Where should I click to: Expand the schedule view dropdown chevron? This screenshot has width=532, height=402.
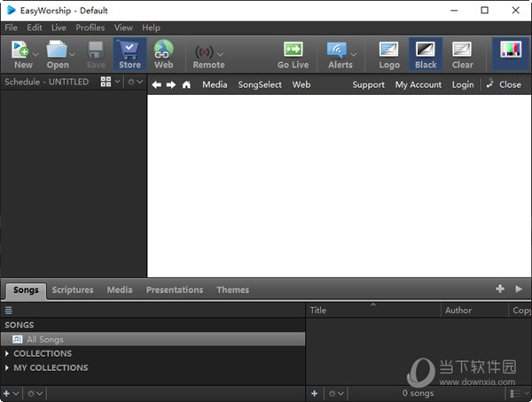pos(117,82)
